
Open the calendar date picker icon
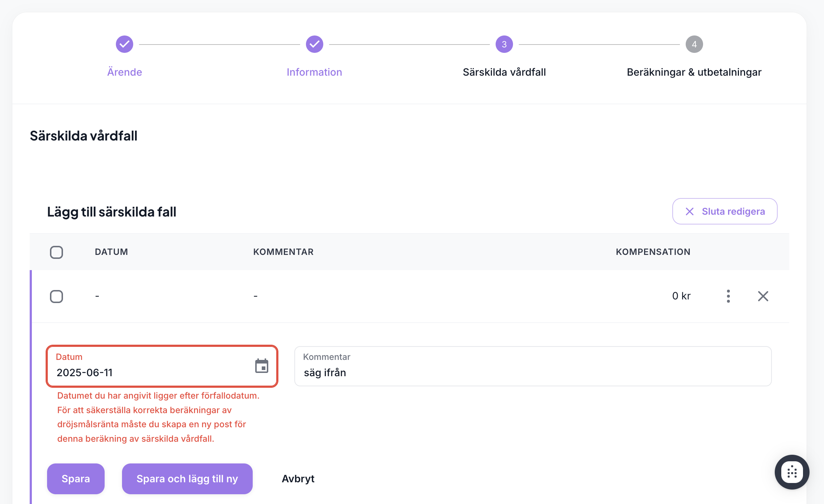(x=261, y=366)
